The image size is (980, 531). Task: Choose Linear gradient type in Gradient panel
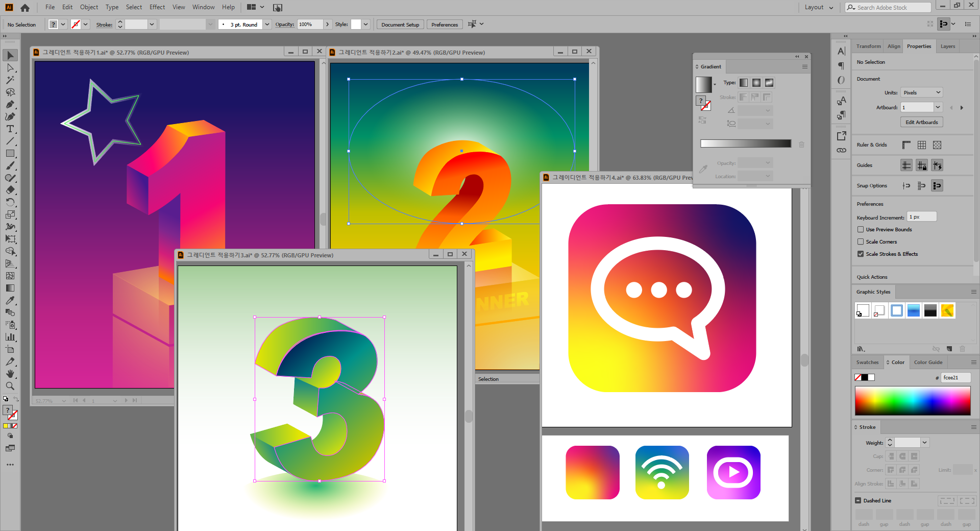click(744, 83)
